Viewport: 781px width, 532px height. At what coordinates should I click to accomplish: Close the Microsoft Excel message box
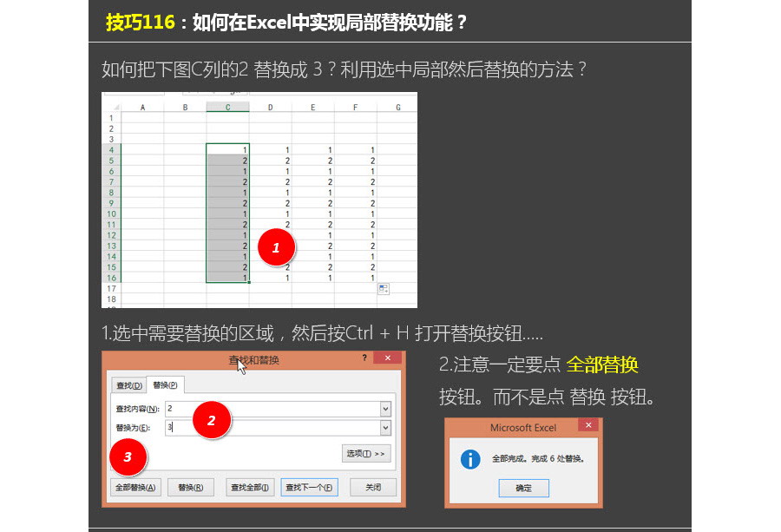point(588,425)
